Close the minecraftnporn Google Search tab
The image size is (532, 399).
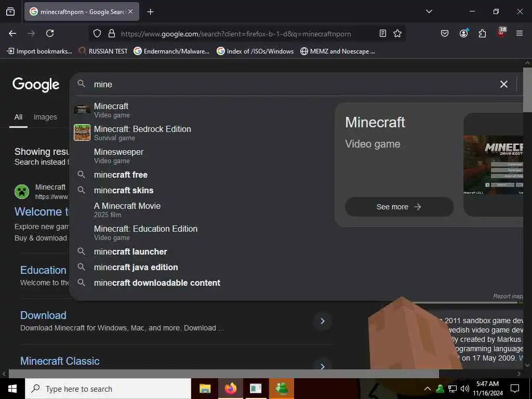tap(130, 11)
